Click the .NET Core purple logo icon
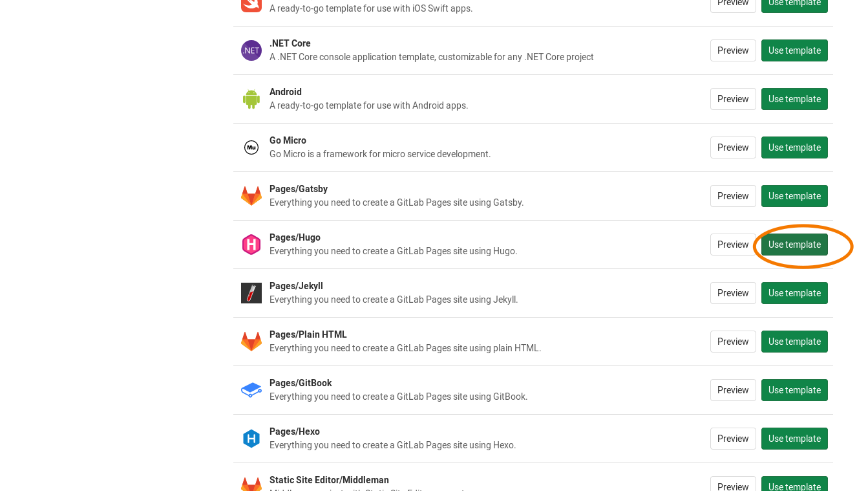 (x=251, y=50)
